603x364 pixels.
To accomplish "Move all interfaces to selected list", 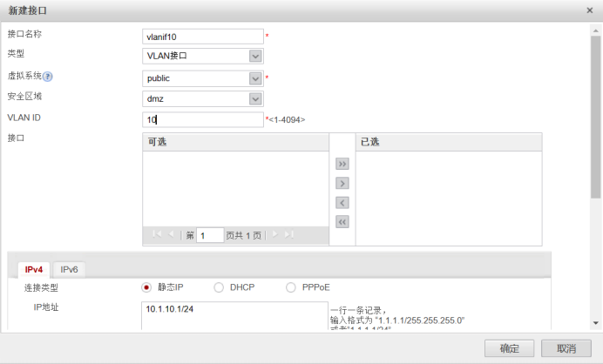I will 342,164.
